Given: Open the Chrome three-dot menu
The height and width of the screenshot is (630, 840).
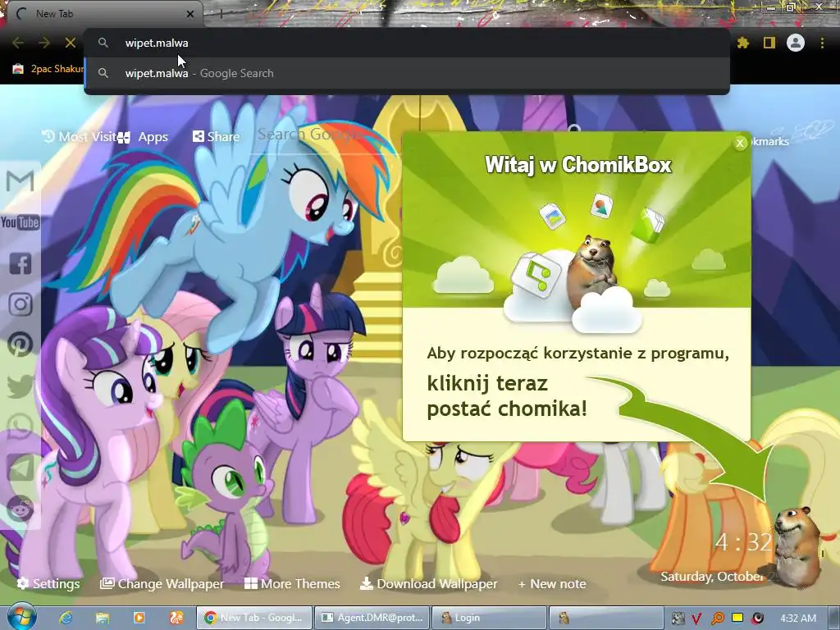Looking at the screenshot, I should click(x=822, y=43).
